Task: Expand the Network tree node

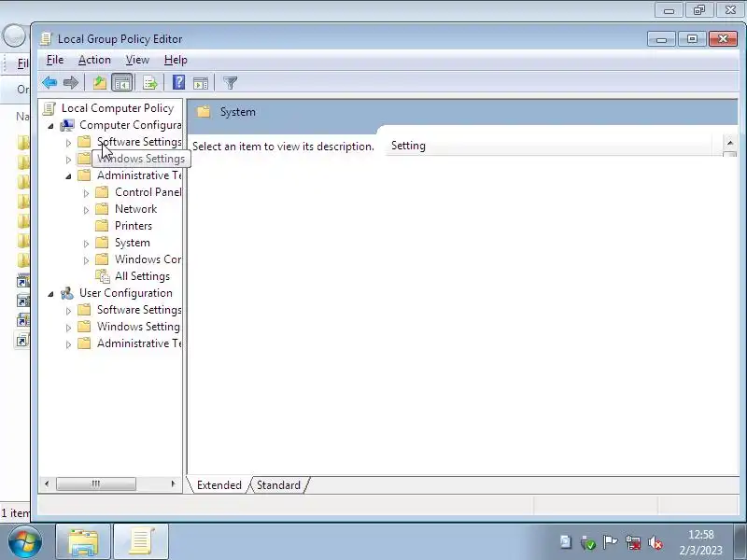Action: (x=86, y=209)
